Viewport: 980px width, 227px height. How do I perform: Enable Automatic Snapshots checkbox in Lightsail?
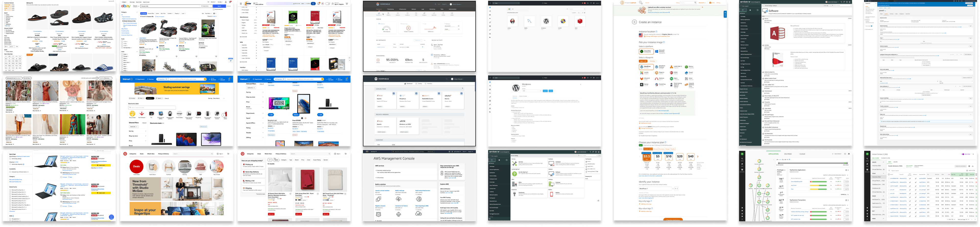coord(640,136)
